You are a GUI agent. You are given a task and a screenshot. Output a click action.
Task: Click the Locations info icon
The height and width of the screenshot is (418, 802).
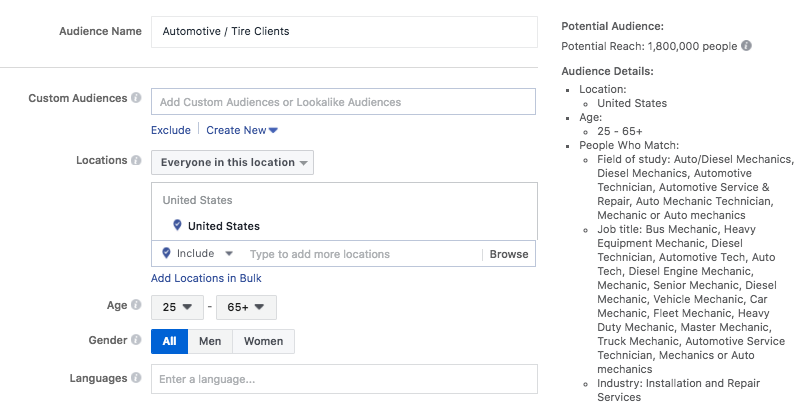coord(136,160)
